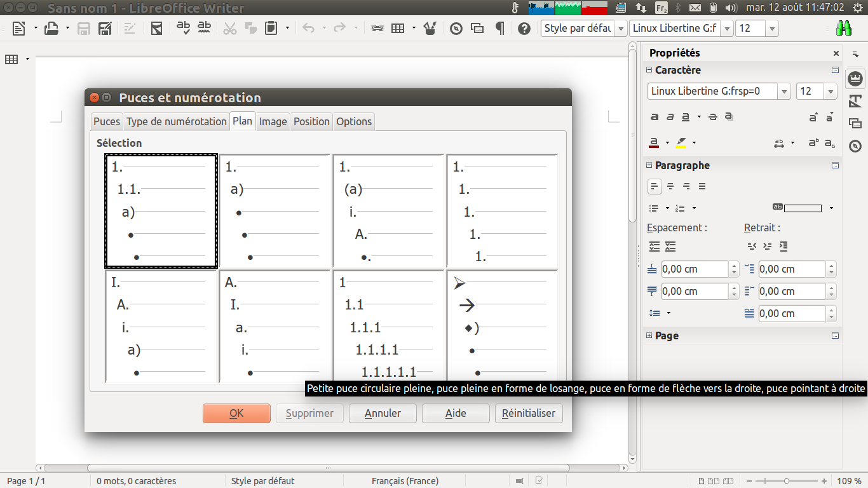Viewport: 868px width, 488px height.
Task: Click the Find and Replace binoculars icon
Action: (x=844, y=29)
